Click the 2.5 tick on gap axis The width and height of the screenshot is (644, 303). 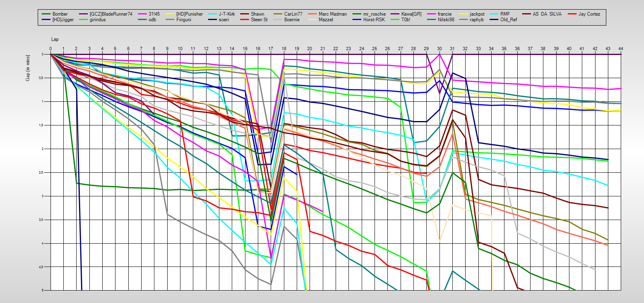pyautogui.click(x=42, y=173)
